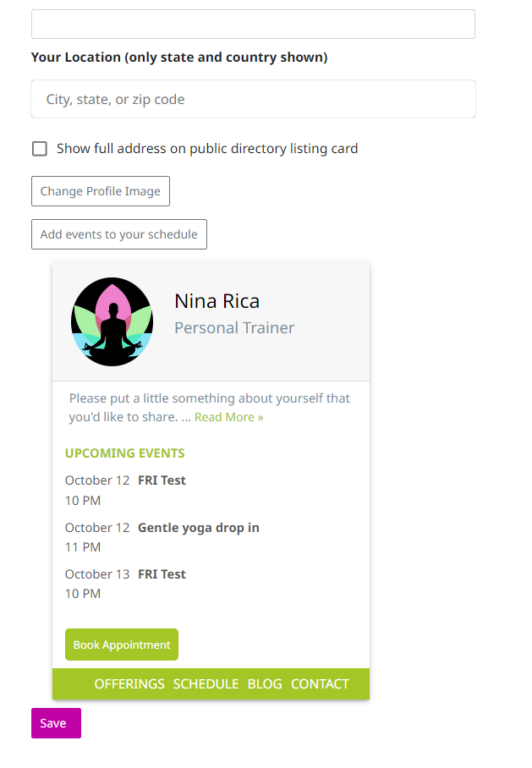Click the UPCOMING EVENTS heading
532x768 pixels.
[x=125, y=453]
